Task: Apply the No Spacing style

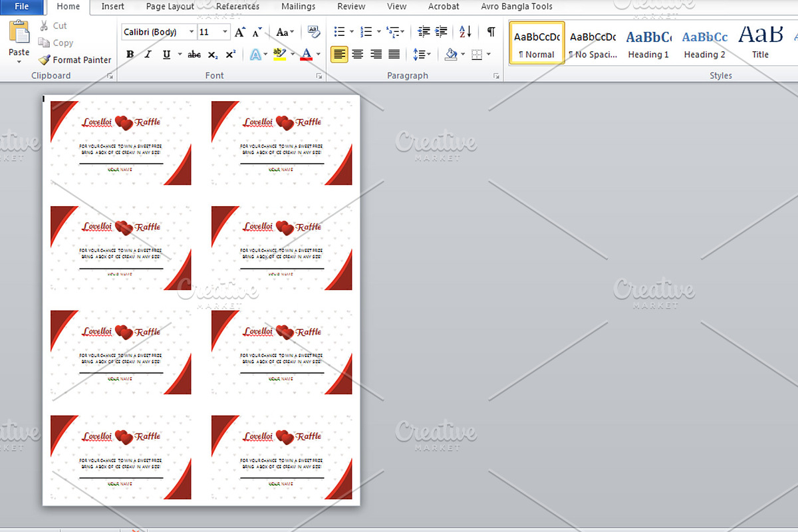Action: coord(593,43)
